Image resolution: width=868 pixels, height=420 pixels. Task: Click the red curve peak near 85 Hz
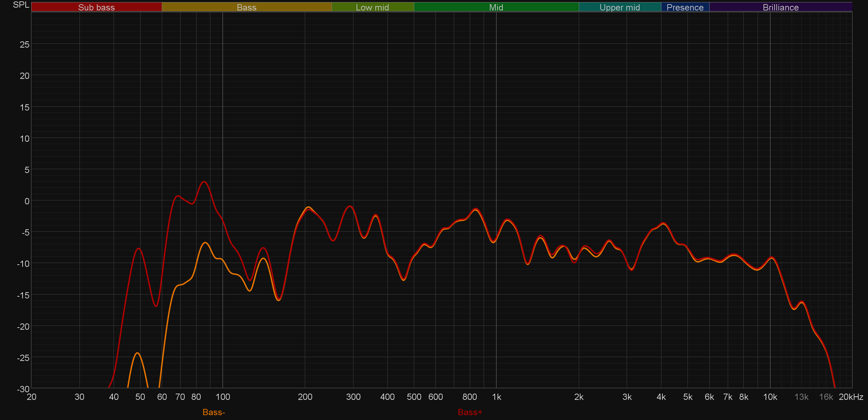click(204, 182)
